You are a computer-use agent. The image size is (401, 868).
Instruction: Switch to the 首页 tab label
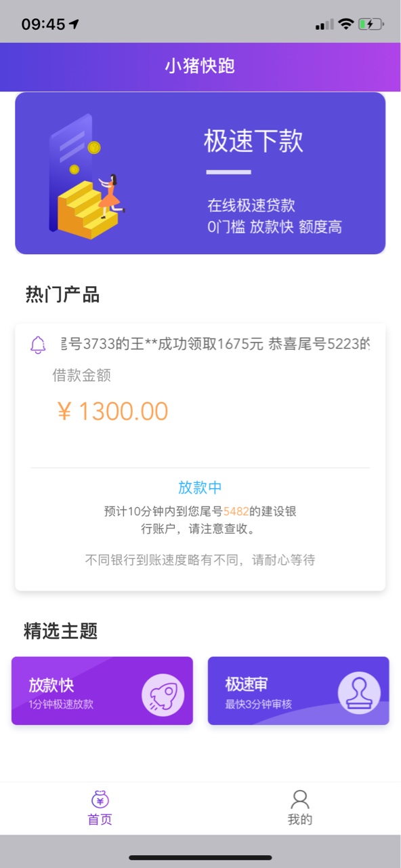(100, 819)
